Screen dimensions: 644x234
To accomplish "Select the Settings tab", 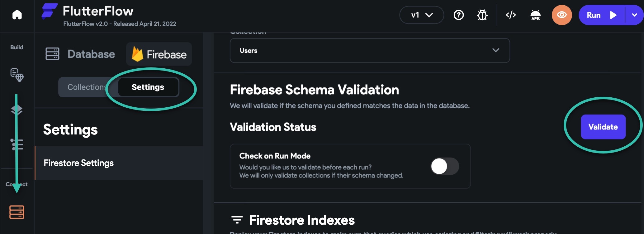I will (148, 87).
